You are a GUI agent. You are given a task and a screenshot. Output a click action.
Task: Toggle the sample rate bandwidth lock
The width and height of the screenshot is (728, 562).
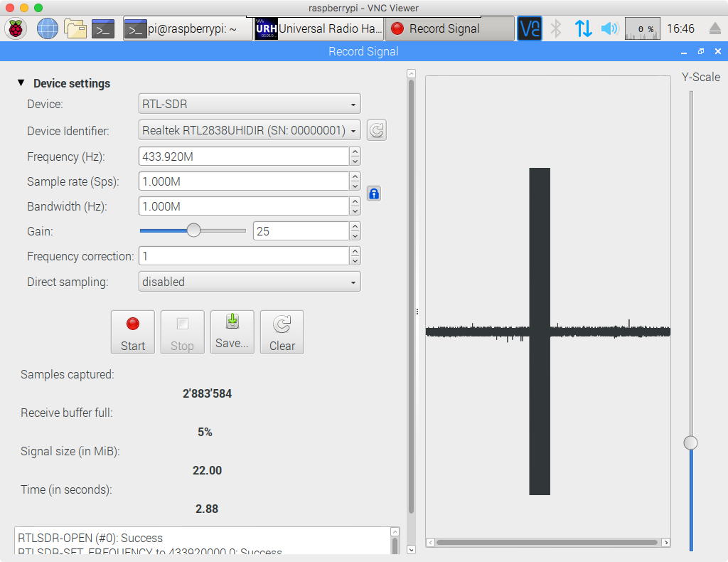click(374, 193)
